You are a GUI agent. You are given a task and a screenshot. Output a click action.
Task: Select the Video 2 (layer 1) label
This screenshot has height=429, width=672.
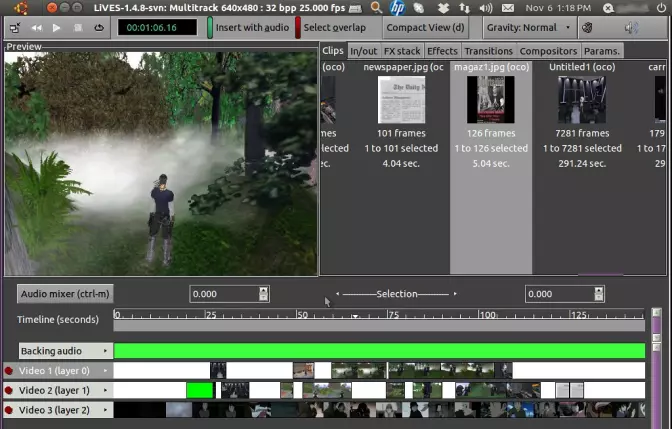[54, 390]
